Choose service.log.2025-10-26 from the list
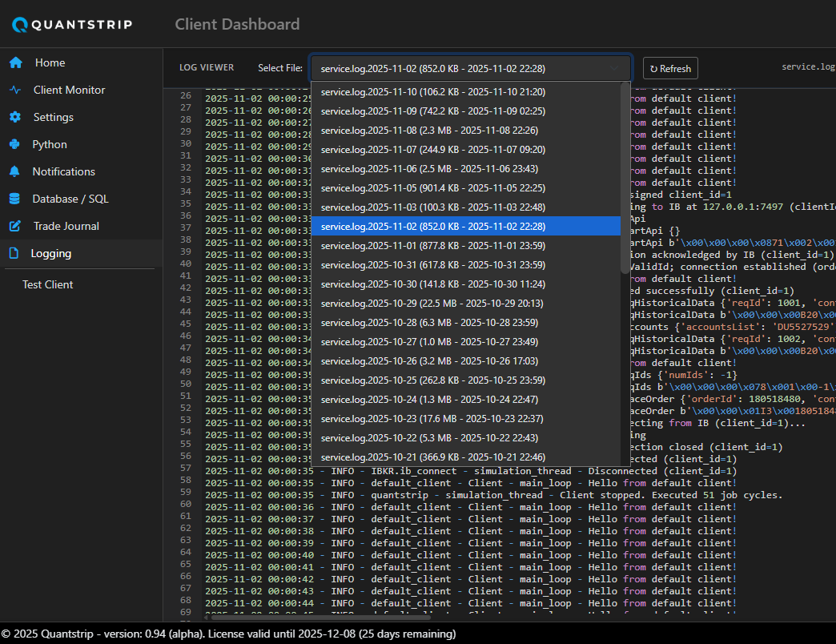 466,361
